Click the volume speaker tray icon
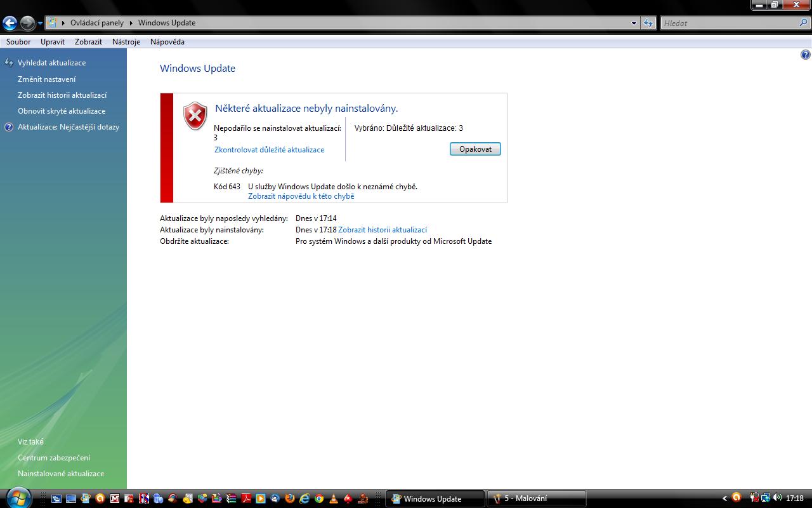This screenshot has width=812, height=508. [778, 498]
